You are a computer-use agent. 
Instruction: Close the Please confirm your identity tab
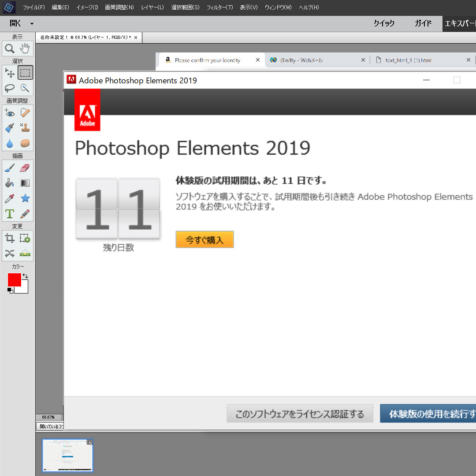[x=258, y=60]
